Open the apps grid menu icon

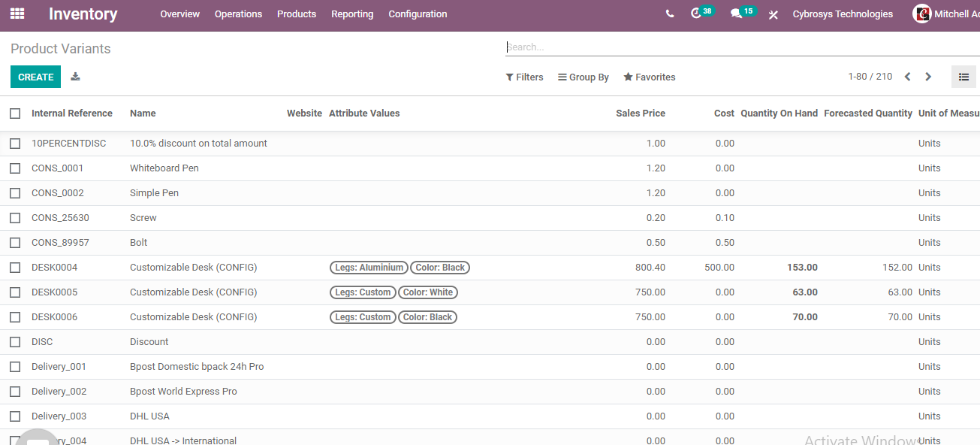click(17, 14)
